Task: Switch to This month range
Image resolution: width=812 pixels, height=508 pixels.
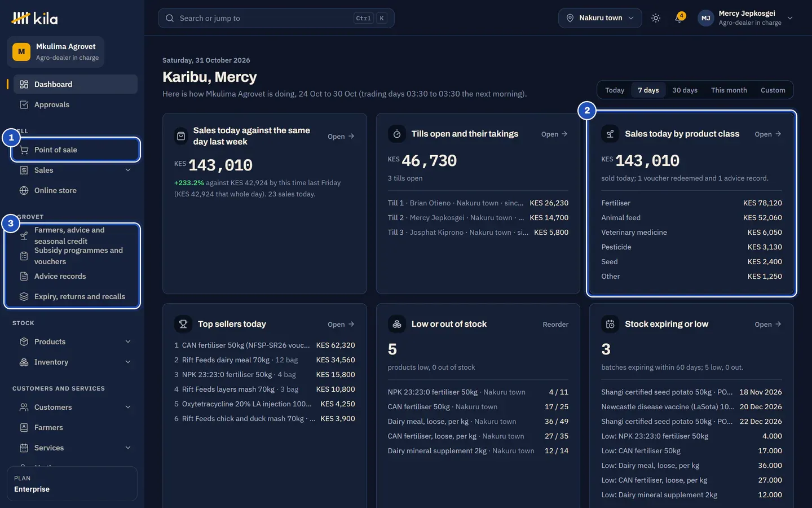Action: tap(729, 90)
